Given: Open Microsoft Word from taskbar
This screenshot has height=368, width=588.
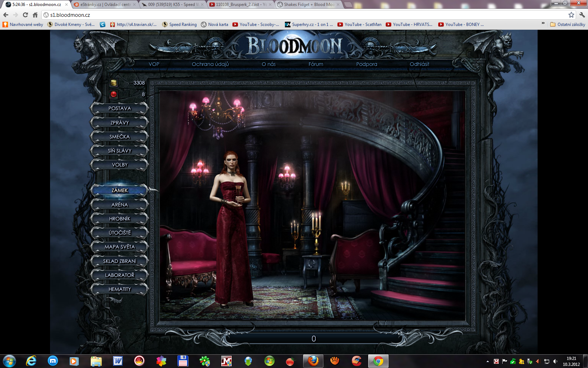Looking at the screenshot, I should (118, 361).
